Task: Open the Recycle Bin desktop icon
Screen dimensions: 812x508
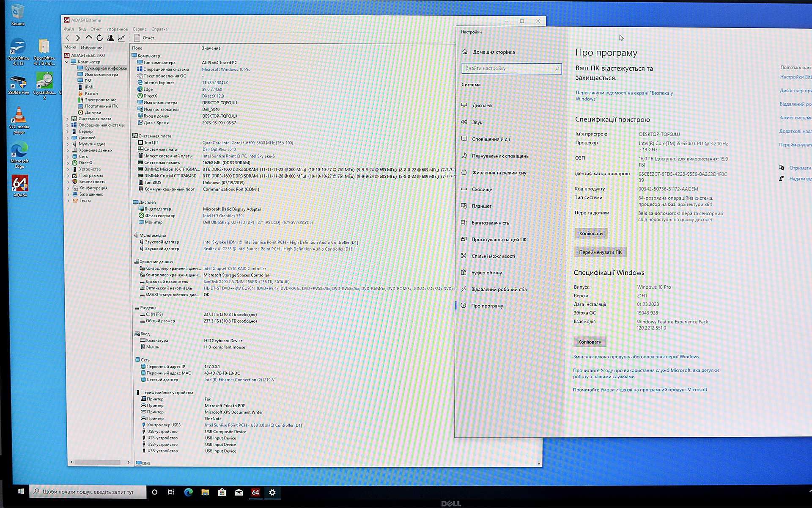Action: click(x=17, y=15)
